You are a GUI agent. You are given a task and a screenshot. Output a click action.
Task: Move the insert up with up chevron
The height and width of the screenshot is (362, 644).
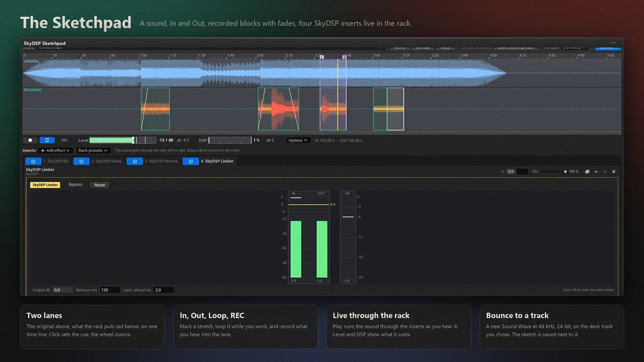pos(596,171)
